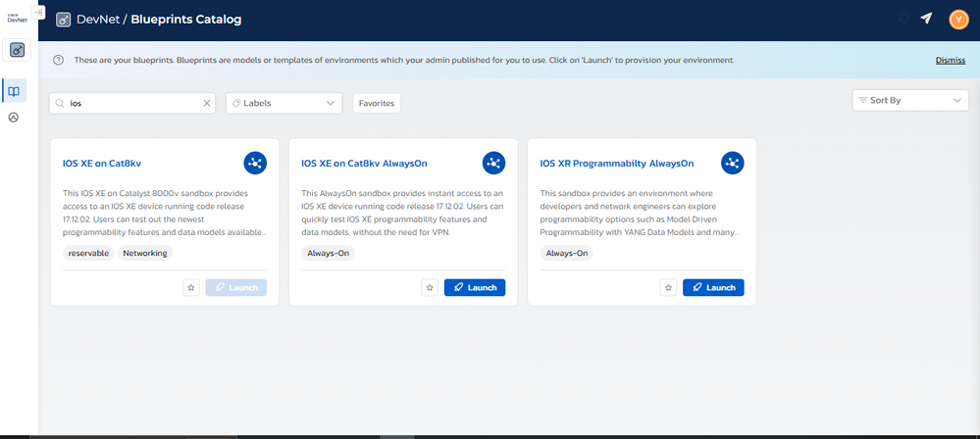Expand the sidebar with the arrow toggle
The width and height of the screenshot is (980, 439).
coord(38,12)
